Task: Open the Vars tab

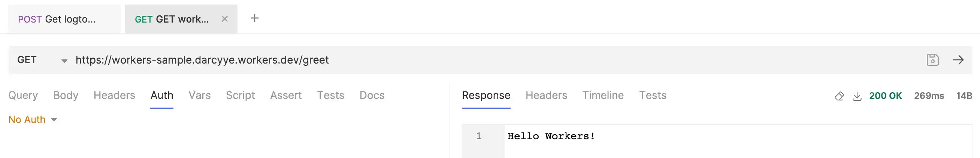Action: [x=199, y=96]
